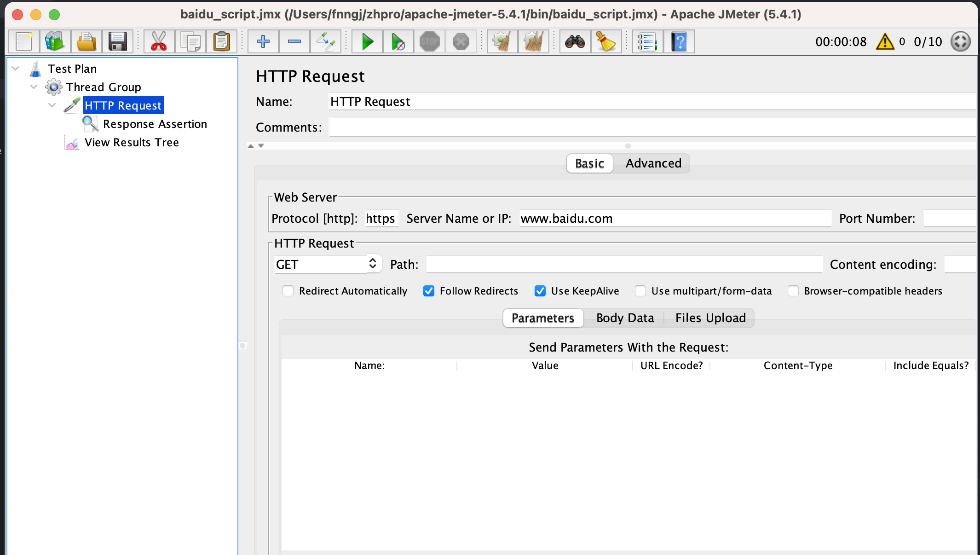Viewport: 980px width, 555px height.
Task: Click the New test plan icon
Action: [24, 42]
